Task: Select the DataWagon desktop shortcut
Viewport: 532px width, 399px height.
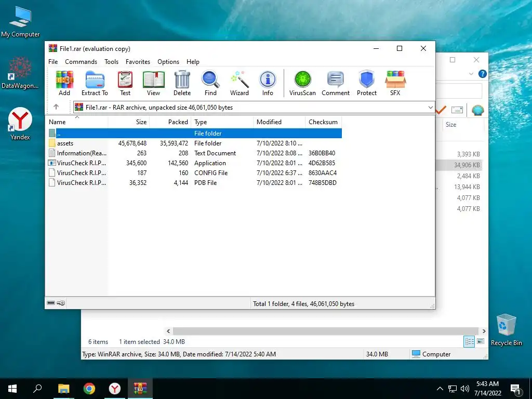Action: [20, 73]
